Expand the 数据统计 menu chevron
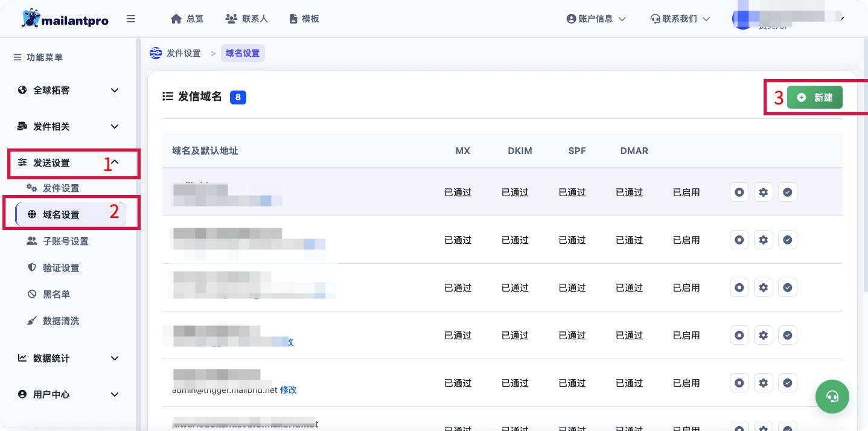The height and width of the screenshot is (431, 868). [x=115, y=359]
